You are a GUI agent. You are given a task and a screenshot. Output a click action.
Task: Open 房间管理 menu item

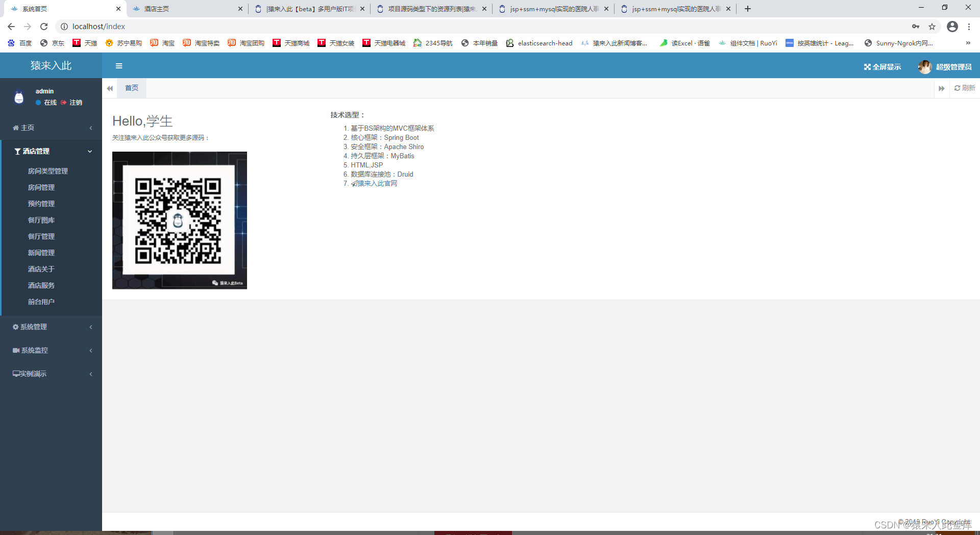[41, 187]
